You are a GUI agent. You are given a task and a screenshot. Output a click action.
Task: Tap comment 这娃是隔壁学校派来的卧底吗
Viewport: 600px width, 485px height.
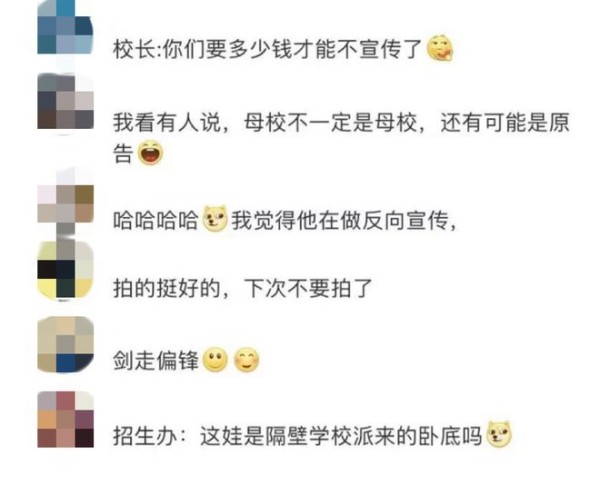[x=341, y=435]
